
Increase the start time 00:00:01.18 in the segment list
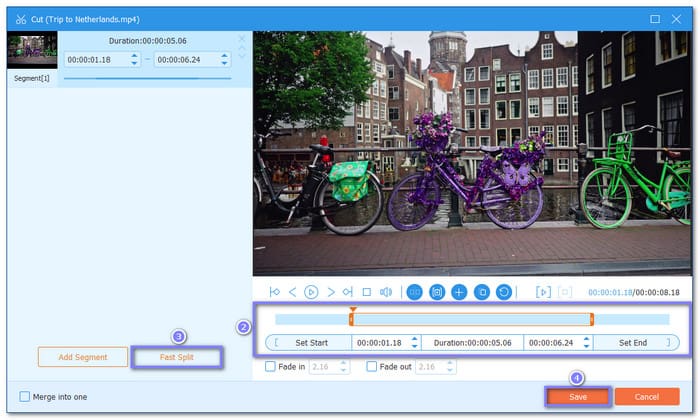click(x=135, y=56)
